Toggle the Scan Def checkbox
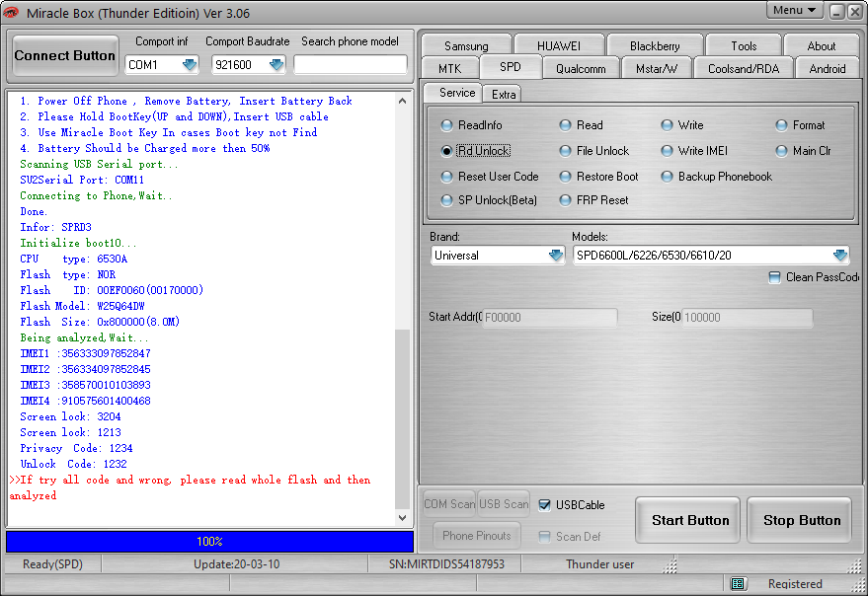 tap(545, 536)
